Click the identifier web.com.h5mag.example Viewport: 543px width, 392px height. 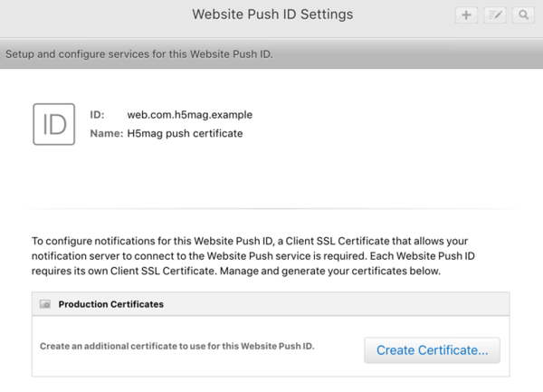[x=189, y=115]
